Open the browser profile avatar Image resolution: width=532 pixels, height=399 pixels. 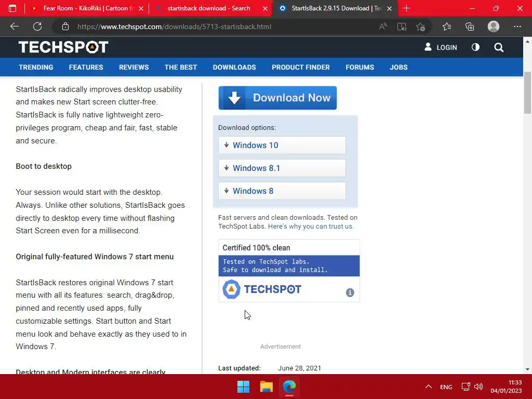[x=494, y=26]
